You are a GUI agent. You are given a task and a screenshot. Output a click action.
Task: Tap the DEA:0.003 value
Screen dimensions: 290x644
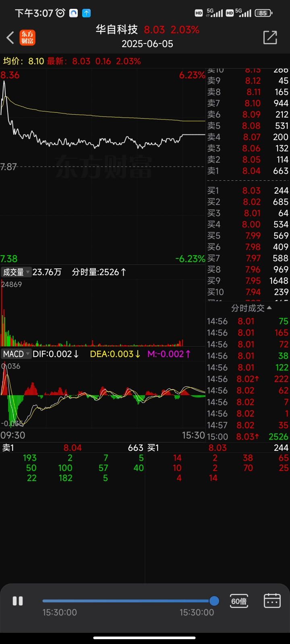115,354
